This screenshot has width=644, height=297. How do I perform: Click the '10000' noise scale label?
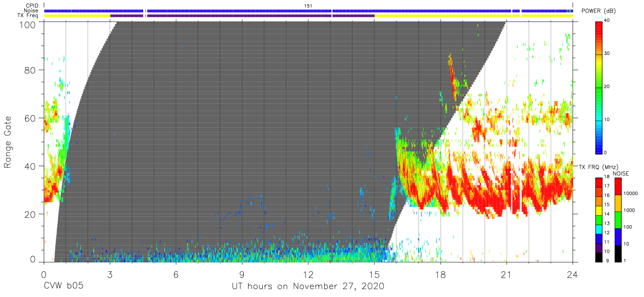point(632,193)
